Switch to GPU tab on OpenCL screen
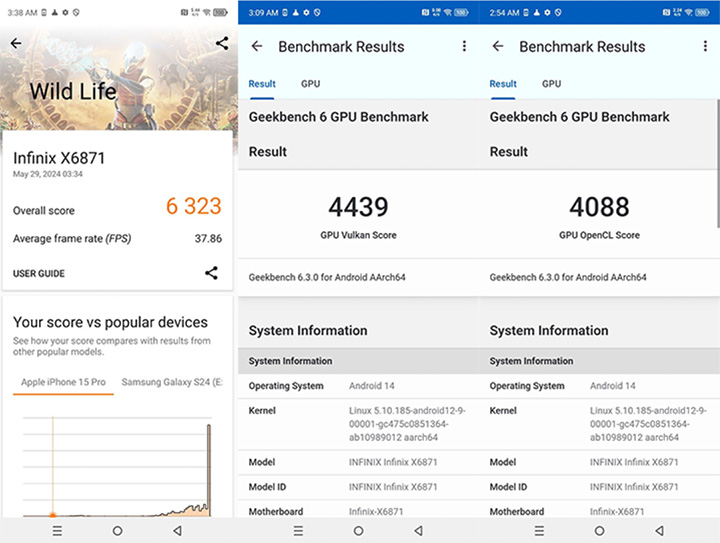Viewport: 720px width, 543px height. pyautogui.click(x=551, y=84)
